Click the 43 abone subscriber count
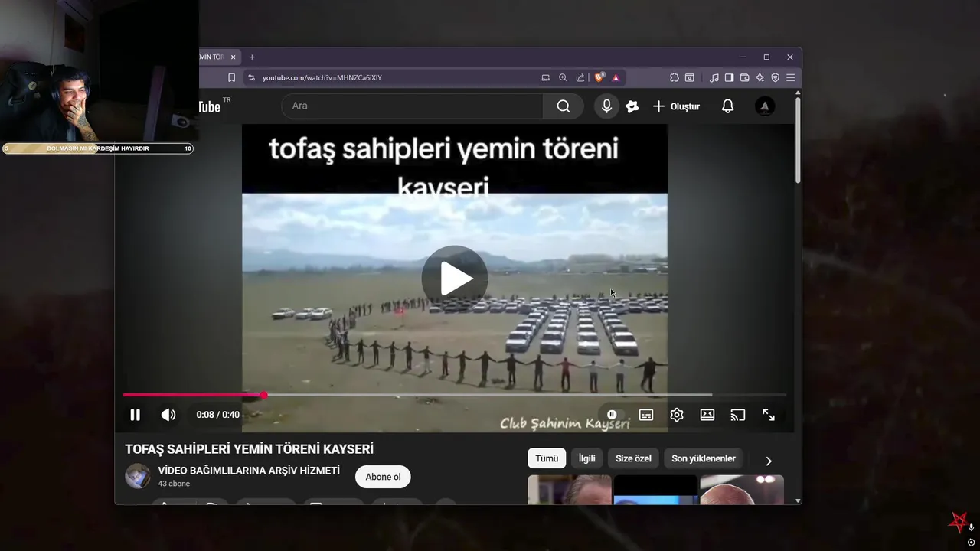980x551 pixels. pyautogui.click(x=174, y=484)
